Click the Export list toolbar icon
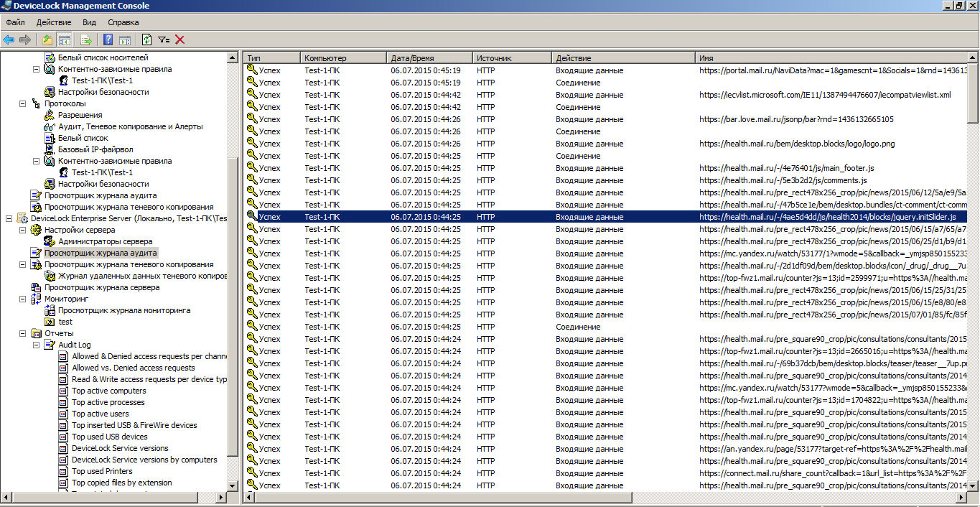Image resolution: width=980 pixels, height=507 pixels. [x=86, y=39]
